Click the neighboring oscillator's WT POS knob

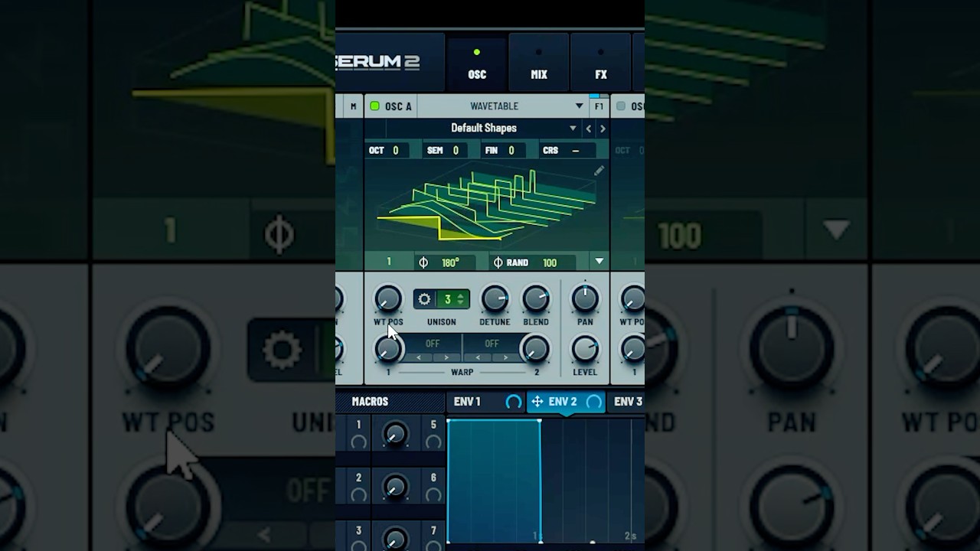pos(633,299)
